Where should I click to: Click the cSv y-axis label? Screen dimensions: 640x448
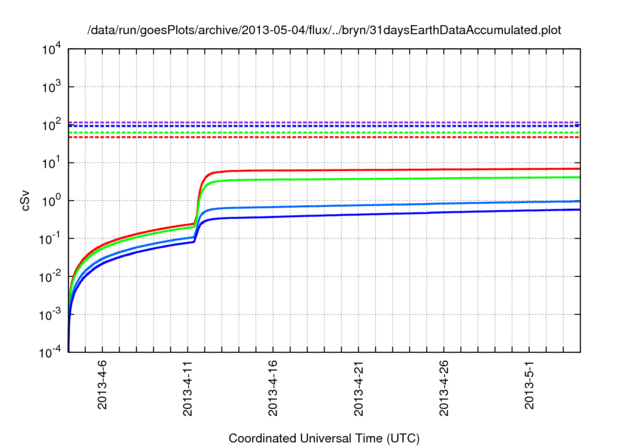(25, 201)
